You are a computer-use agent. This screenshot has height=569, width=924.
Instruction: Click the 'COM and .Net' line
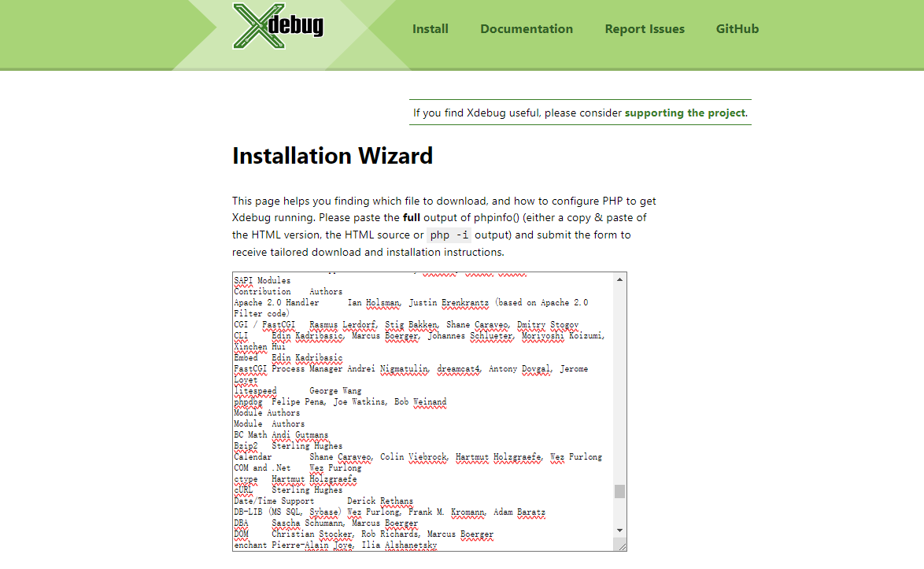coord(298,468)
